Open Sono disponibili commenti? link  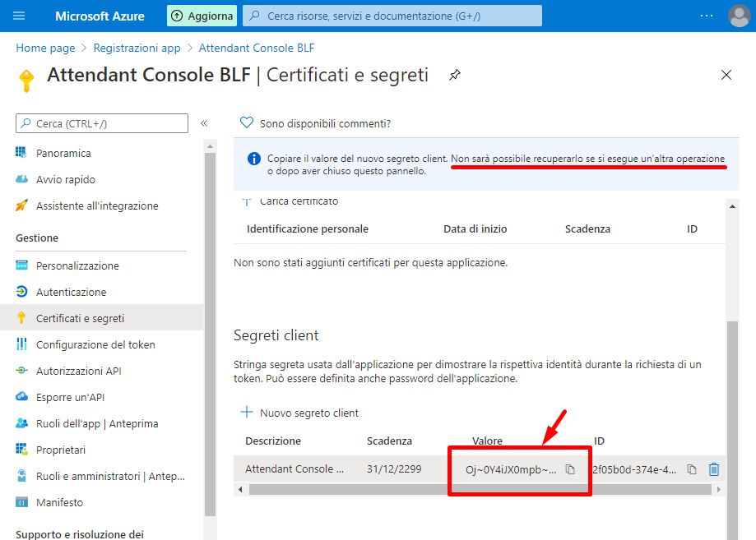click(x=325, y=124)
